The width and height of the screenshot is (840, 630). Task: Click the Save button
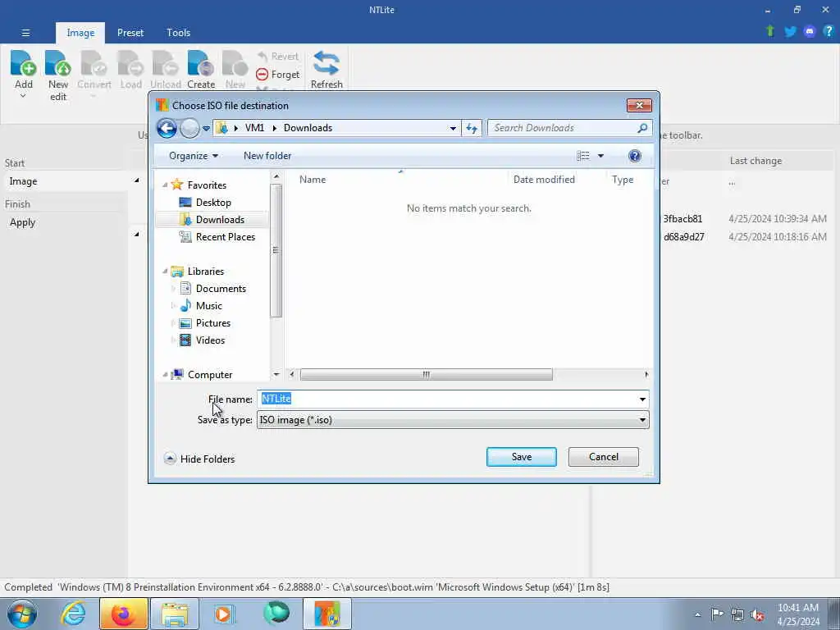coord(521,457)
